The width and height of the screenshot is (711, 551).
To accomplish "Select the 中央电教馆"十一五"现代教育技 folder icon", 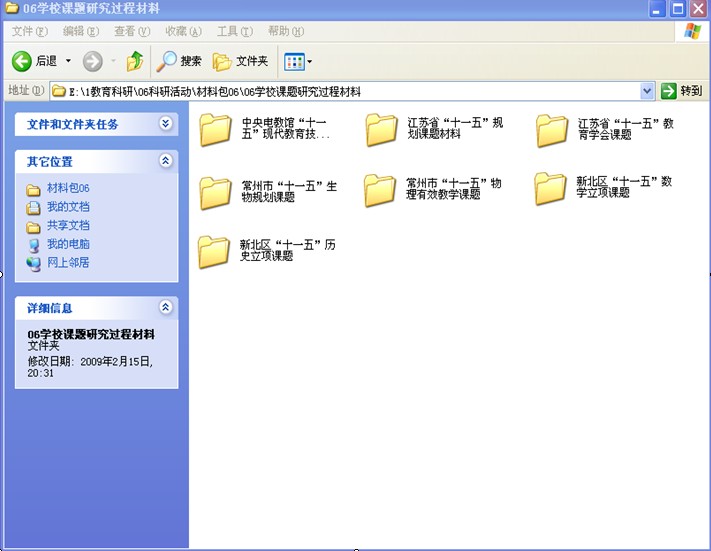I will pos(215,130).
